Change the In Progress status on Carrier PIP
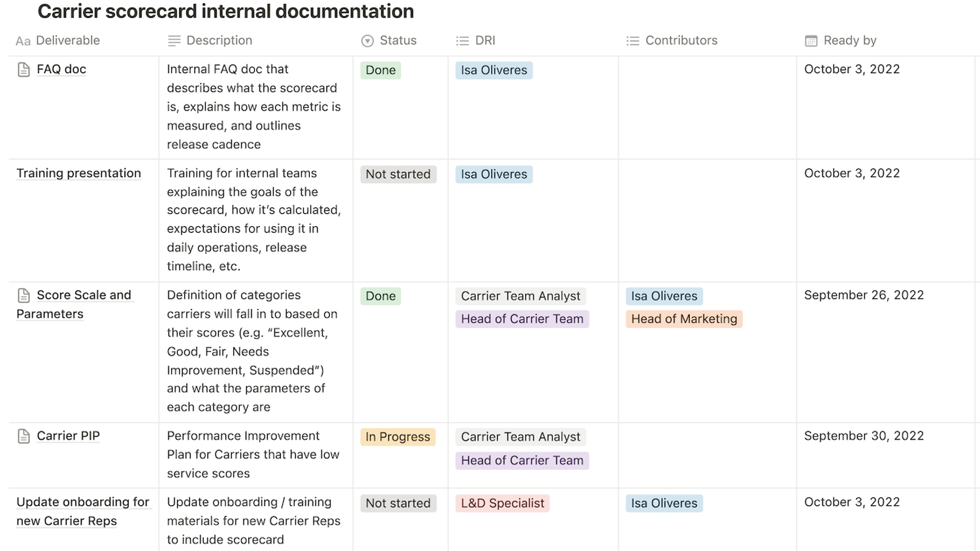 coord(398,436)
